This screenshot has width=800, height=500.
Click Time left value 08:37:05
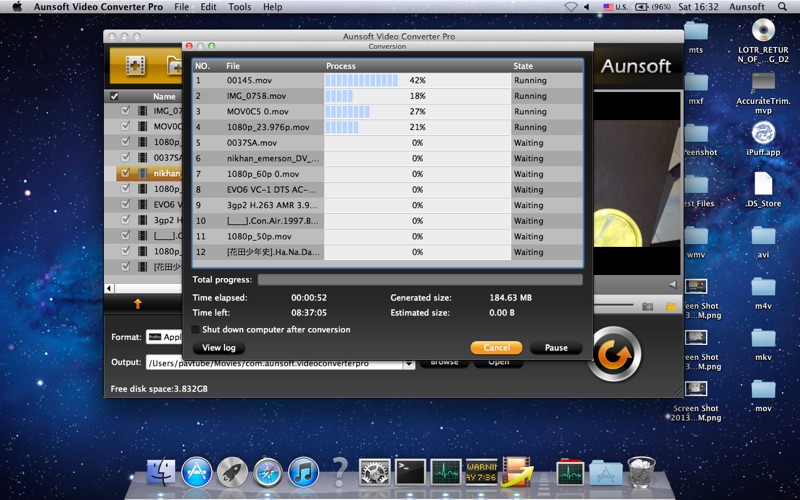(309, 313)
